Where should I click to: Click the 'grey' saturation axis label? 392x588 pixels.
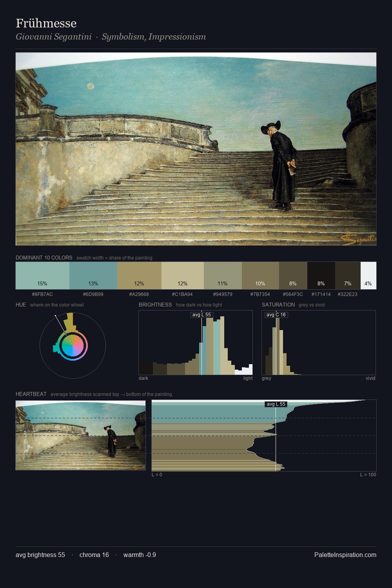click(x=267, y=378)
